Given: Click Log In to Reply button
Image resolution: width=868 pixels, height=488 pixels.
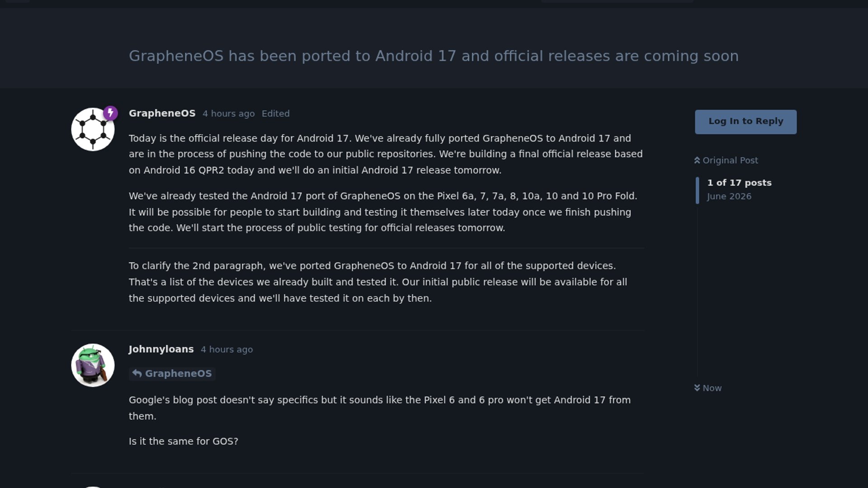Looking at the screenshot, I should click(745, 122).
